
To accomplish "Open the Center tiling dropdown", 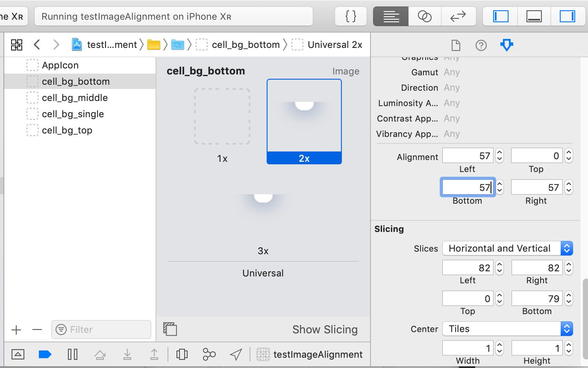I will pos(507,329).
